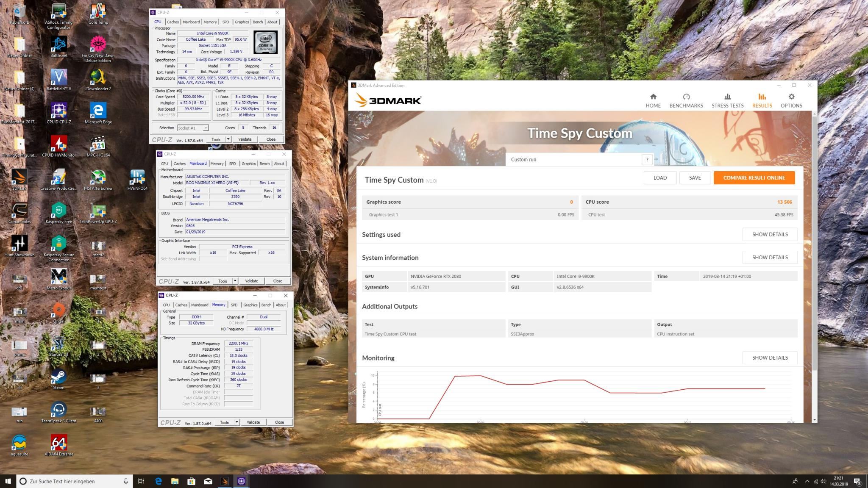Click the SAVE result button
The height and width of the screenshot is (488, 868).
[695, 177]
